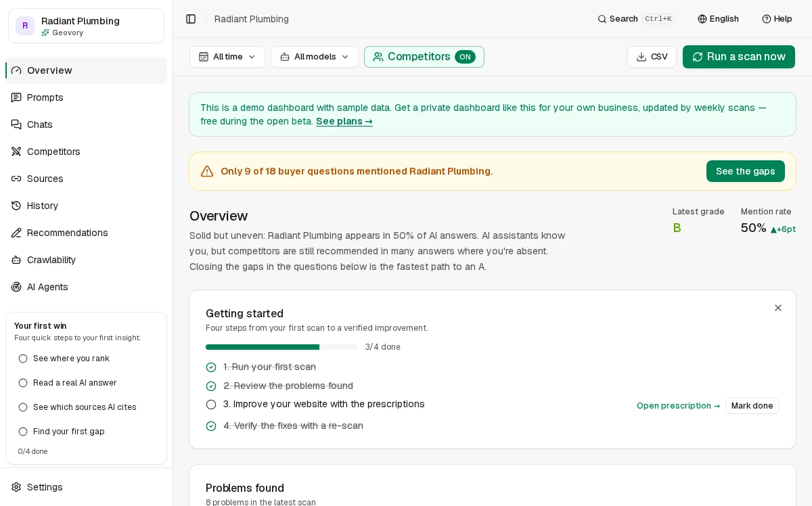Click the 3/4 done label
The image size is (812, 506).
pos(383,347)
